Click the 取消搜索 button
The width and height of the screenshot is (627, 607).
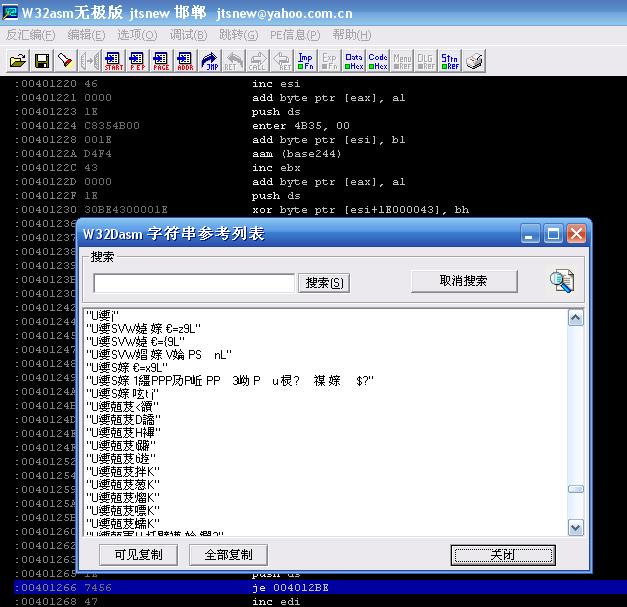pos(464,281)
